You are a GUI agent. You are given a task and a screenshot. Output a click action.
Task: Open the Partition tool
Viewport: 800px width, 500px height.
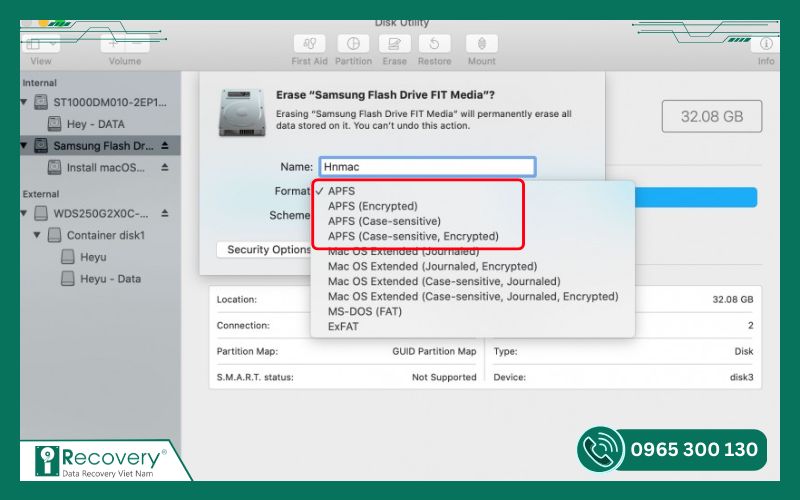coord(353,44)
